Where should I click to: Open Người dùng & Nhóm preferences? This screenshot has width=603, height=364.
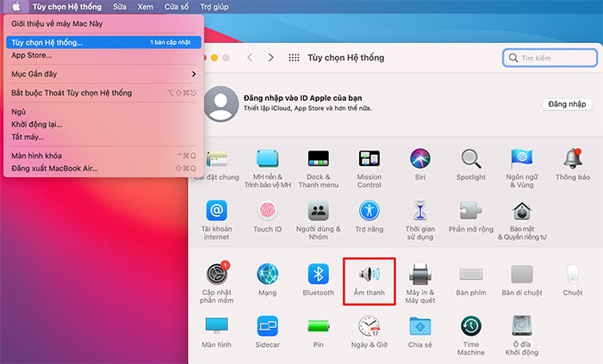coord(318,220)
